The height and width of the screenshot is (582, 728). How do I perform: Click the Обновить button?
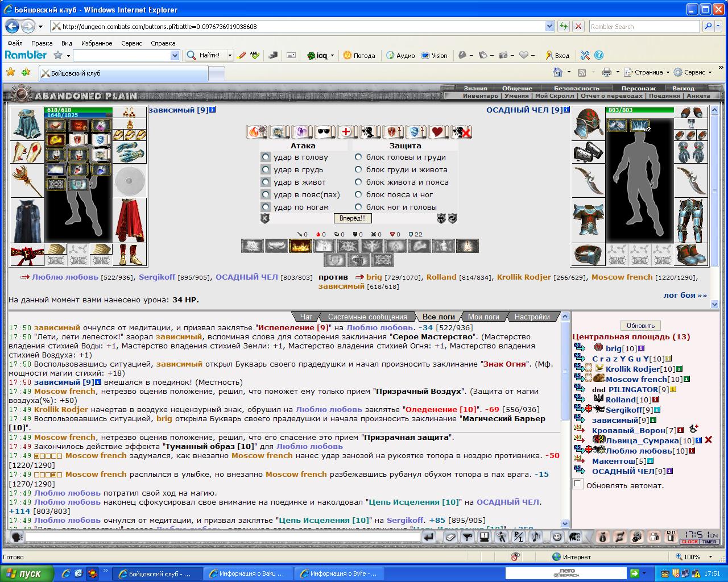640,326
